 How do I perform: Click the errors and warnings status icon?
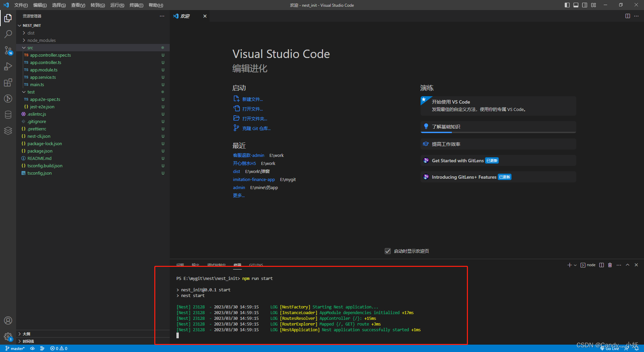click(x=58, y=348)
